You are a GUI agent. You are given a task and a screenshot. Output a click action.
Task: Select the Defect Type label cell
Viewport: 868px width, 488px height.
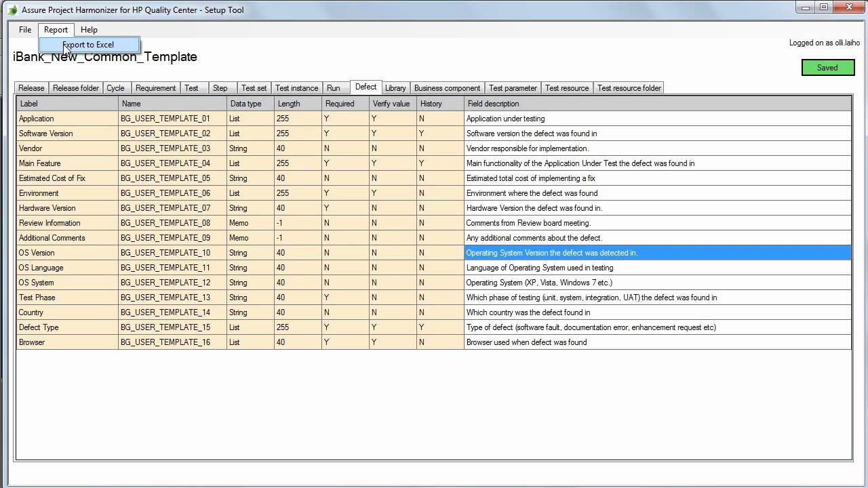[67, 327]
